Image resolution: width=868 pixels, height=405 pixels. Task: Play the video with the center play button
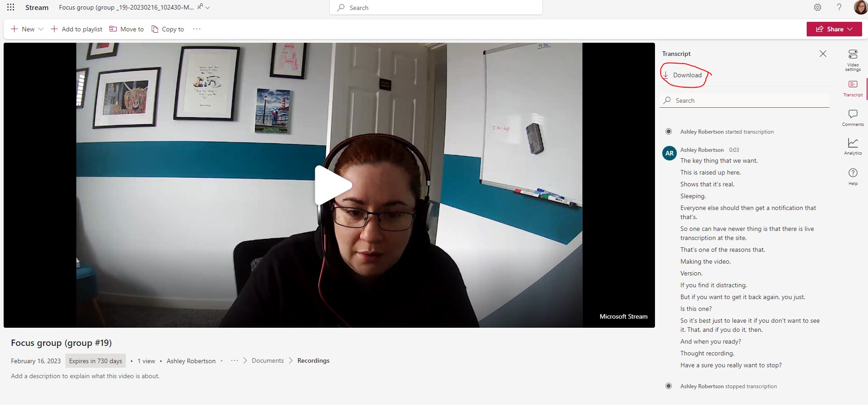tap(332, 185)
